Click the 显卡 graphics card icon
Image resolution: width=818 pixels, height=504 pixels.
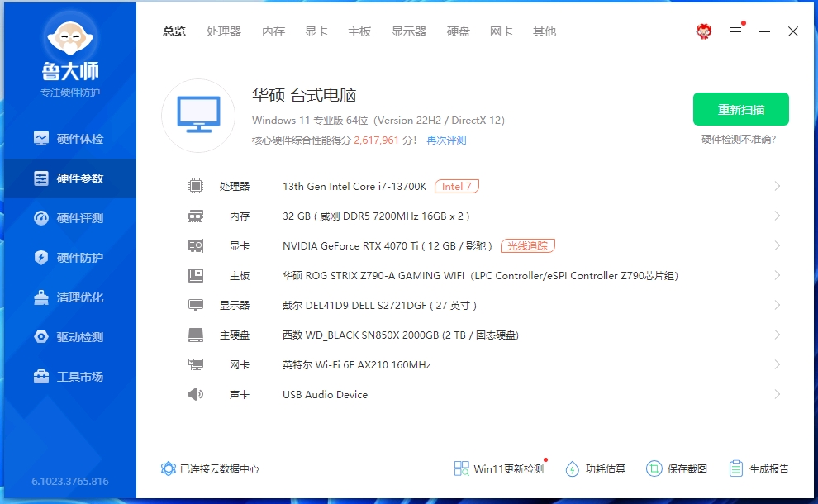[196, 245]
